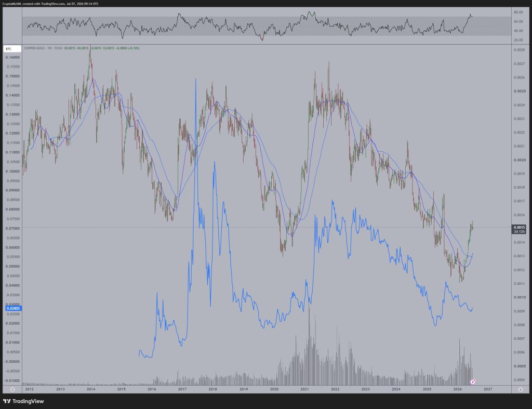Viewport: 532px width, 409px height.
Task: Click the white BTC currency label
Action: 12,49
